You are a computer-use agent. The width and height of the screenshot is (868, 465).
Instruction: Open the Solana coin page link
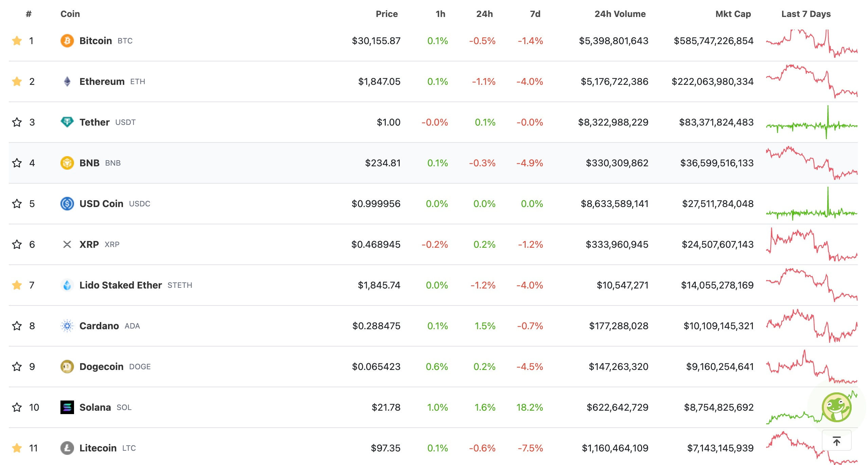pyautogui.click(x=95, y=407)
